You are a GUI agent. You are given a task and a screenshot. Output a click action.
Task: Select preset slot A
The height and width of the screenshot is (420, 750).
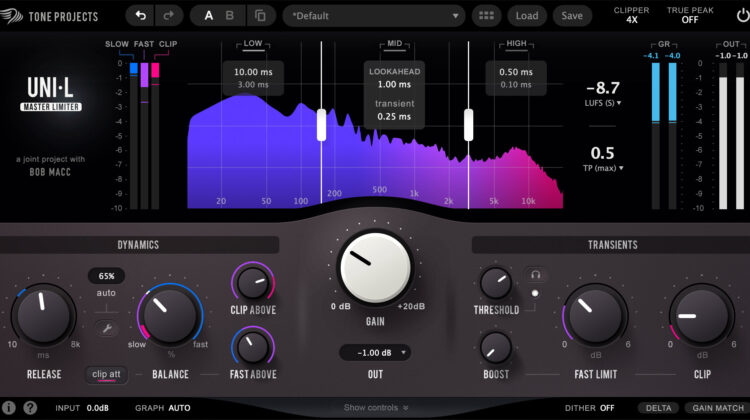(x=209, y=16)
